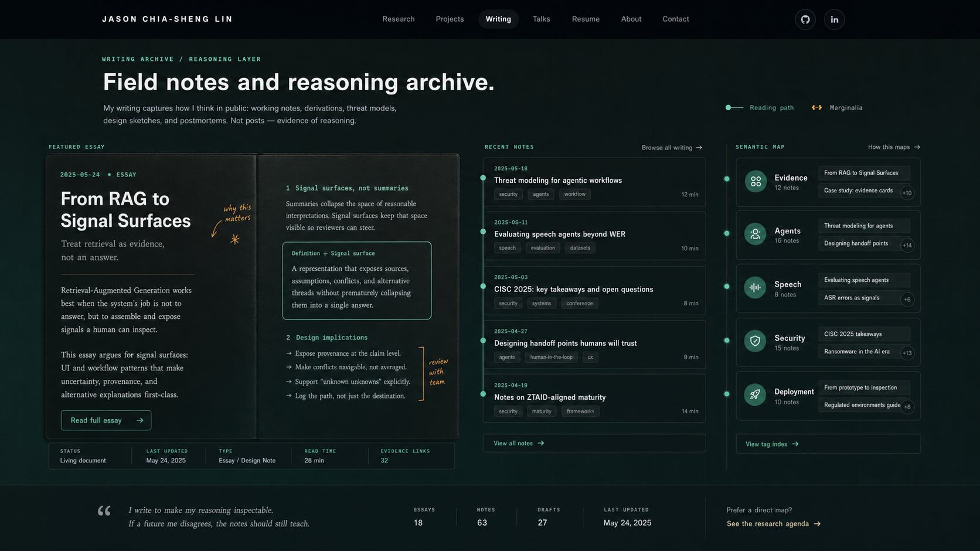Image resolution: width=980 pixels, height=551 pixels.
Task: Open Threat modeling for agentic workflows note
Action: (594, 182)
